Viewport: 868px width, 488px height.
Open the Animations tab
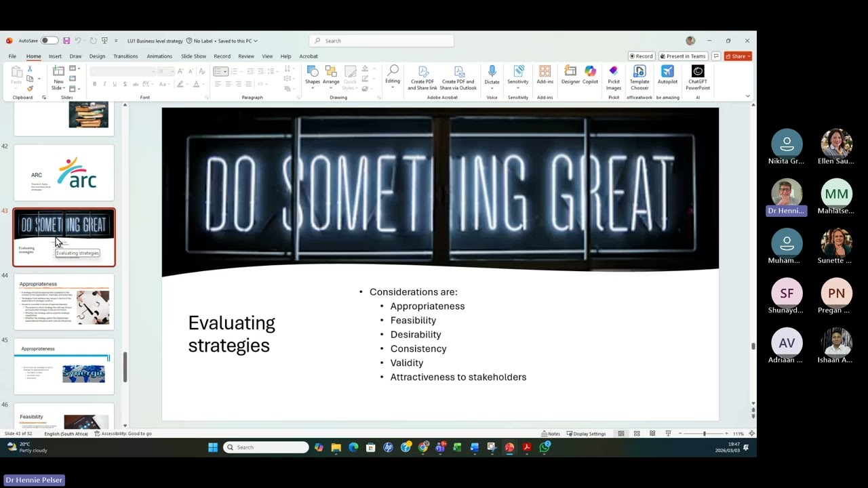tap(159, 56)
